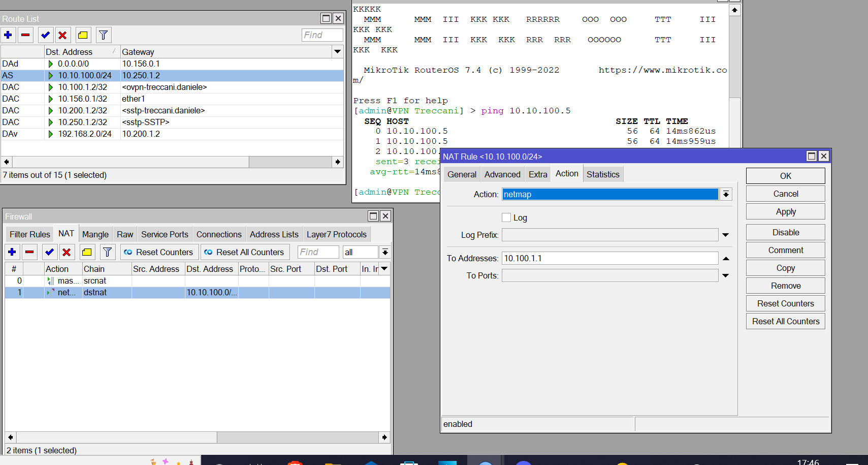Focus the Find field in Route List
The width and height of the screenshot is (868, 465).
tap(323, 35)
